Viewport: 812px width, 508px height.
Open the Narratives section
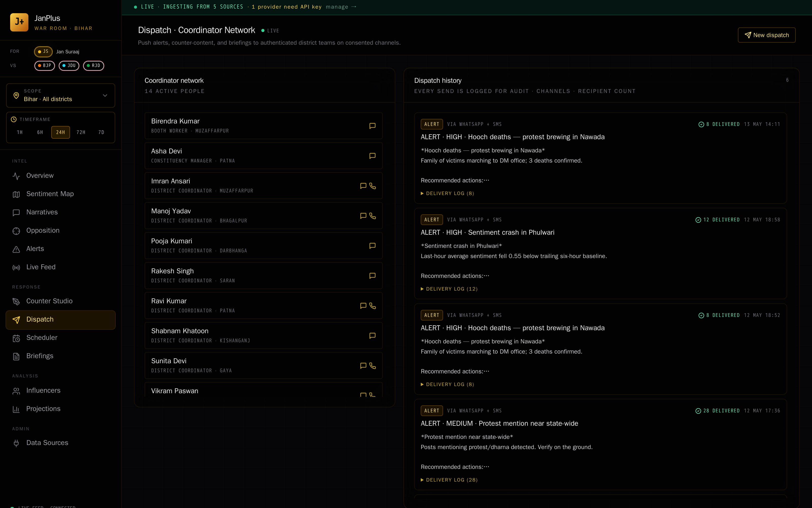tap(60, 212)
